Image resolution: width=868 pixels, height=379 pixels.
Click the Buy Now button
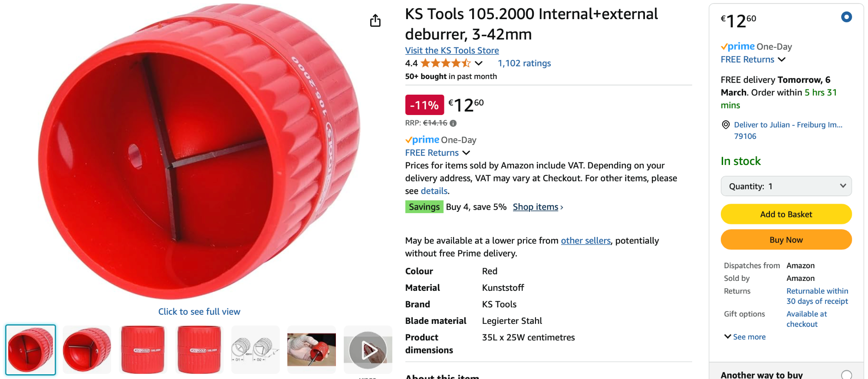point(786,240)
